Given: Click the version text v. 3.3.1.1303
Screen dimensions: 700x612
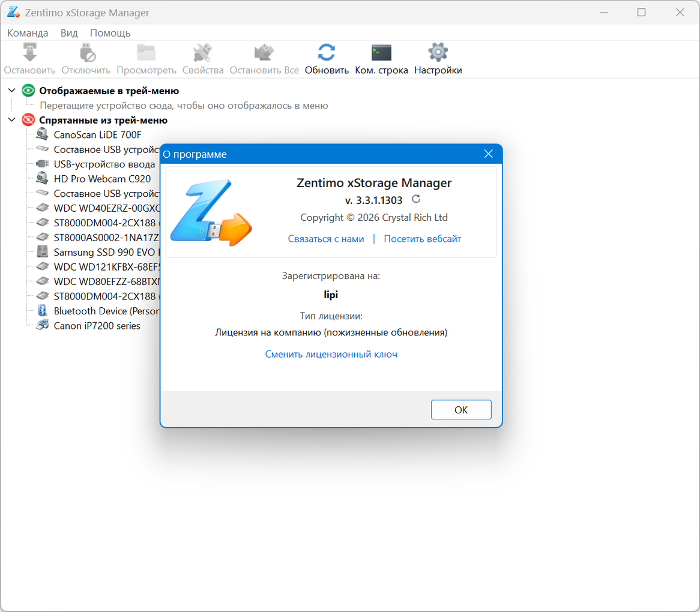Looking at the screenshot, I should [x=373, y=200].
